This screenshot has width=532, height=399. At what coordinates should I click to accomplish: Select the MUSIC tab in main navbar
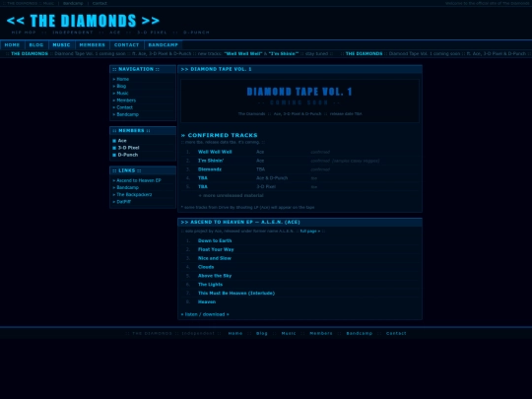61,44
